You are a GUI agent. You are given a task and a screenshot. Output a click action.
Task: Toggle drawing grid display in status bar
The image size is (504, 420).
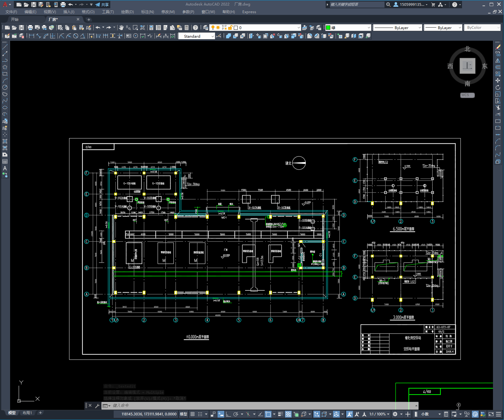192,414
